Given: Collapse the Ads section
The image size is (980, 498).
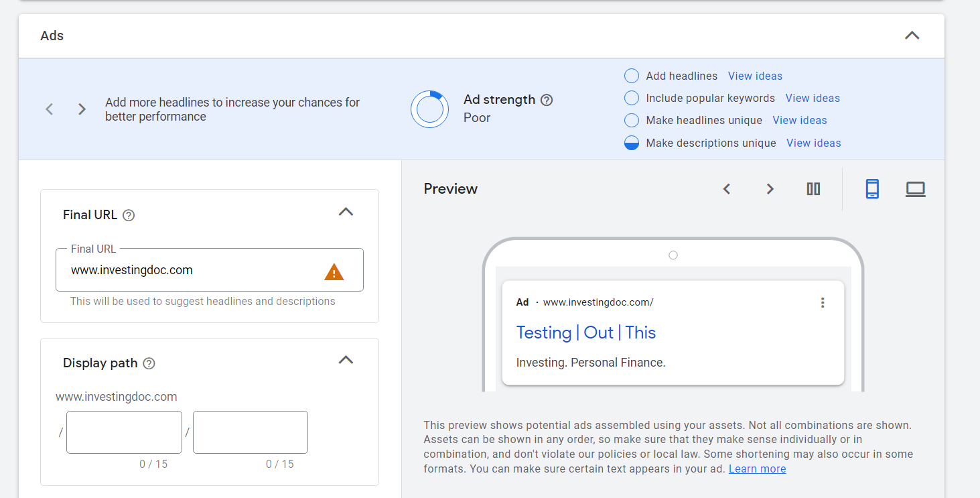Looking at the screenshot, I should (x=912, y=36).
